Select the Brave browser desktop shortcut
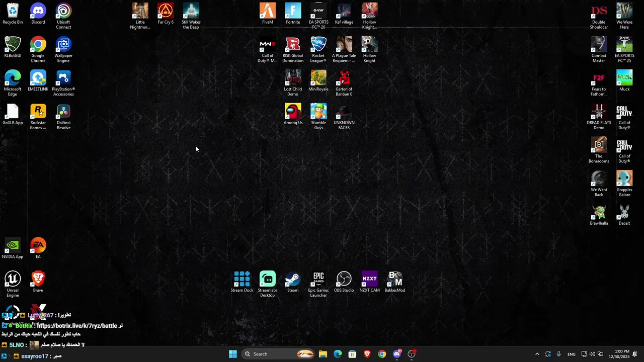The height and width of the screenshot is (362, 644). click(38, 282)
